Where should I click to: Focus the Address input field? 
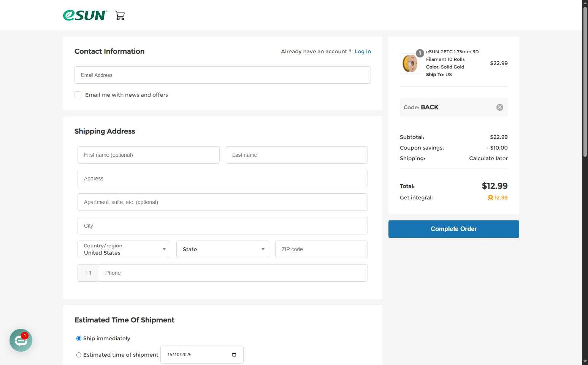[223, 179]
